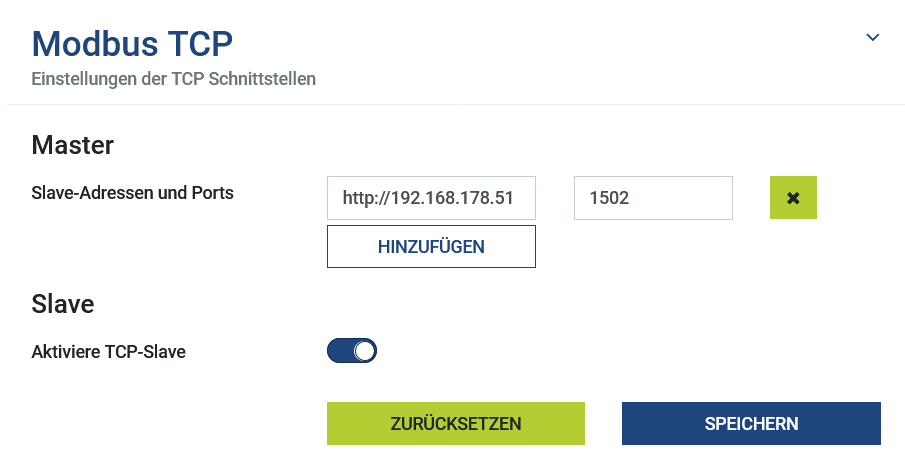Viewport: 905px width, 458px height.
Task: Select the Master section heading
Action: pos(73,146)
